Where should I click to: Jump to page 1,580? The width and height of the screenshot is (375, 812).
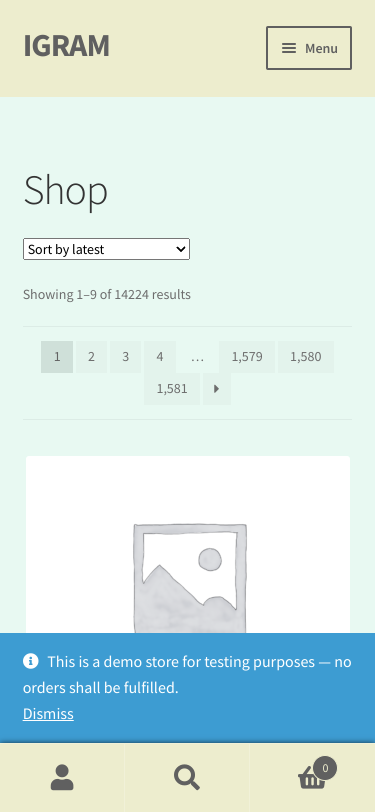(x=306, y=357)
